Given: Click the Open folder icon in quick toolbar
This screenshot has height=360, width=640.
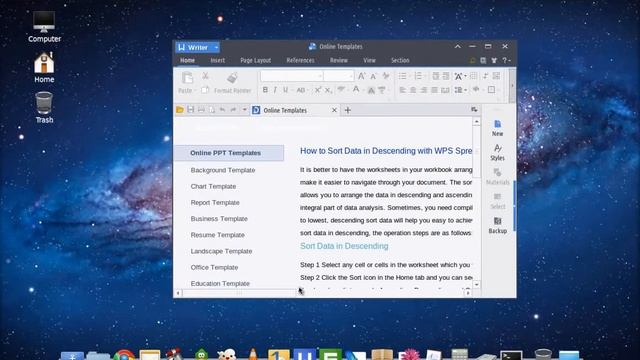Looking at the screenshot, I should 180,110.
